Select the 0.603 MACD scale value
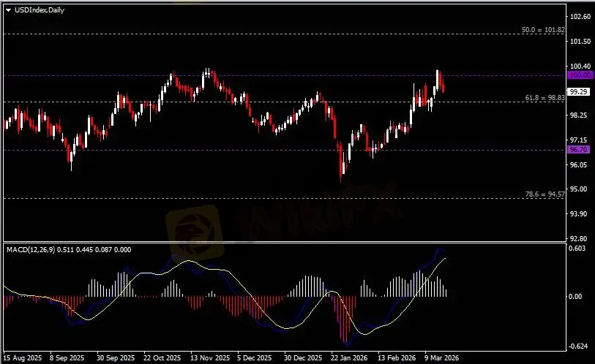The height and width of the screenshot is (364, 595). pyautogui.click(x=577, y=249)
